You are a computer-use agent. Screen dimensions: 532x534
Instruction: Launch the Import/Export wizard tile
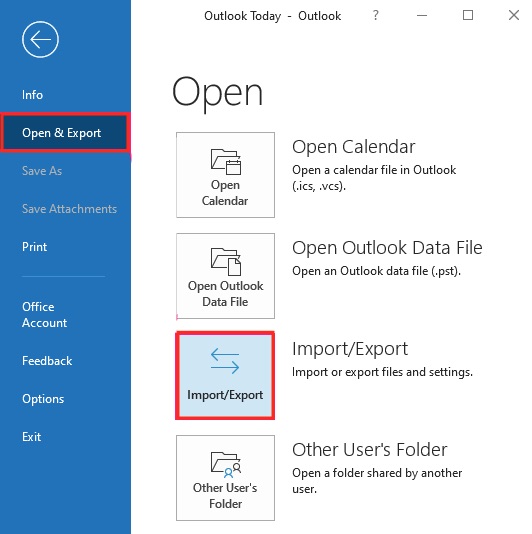click(x=225, y=375)
